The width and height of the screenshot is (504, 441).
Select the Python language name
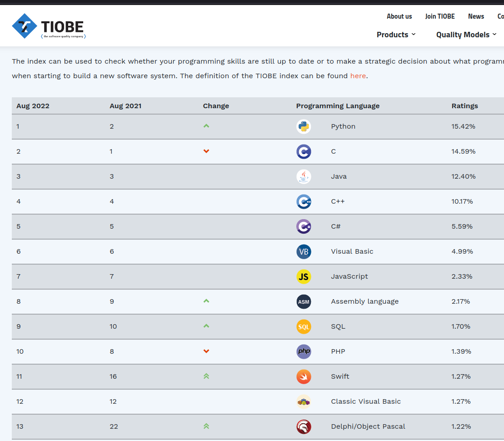343,126
